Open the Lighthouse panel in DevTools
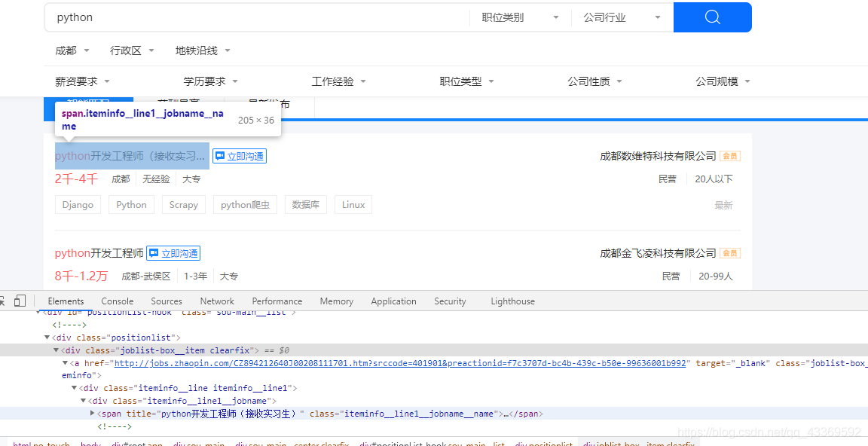The image size is (868, 446). tap(512, 301)
